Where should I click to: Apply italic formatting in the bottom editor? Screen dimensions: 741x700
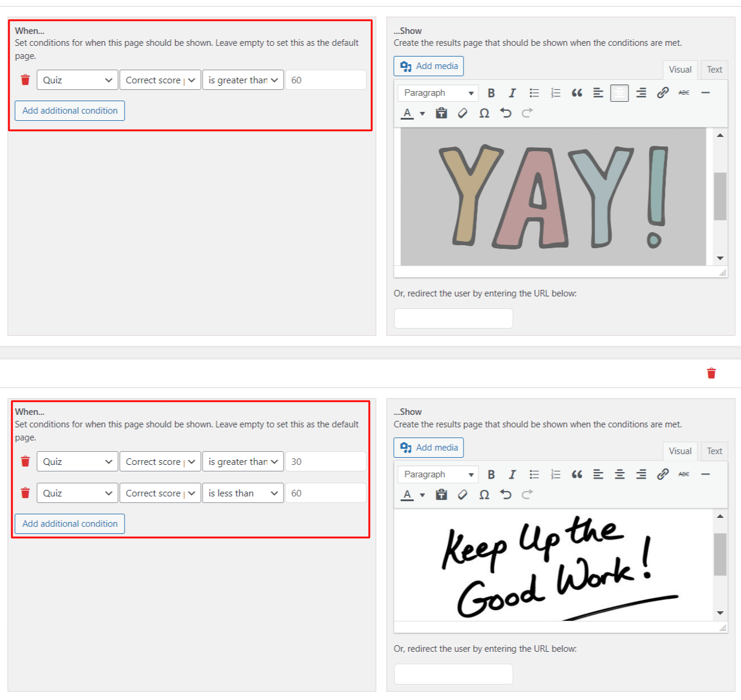(x=512, y=474)
